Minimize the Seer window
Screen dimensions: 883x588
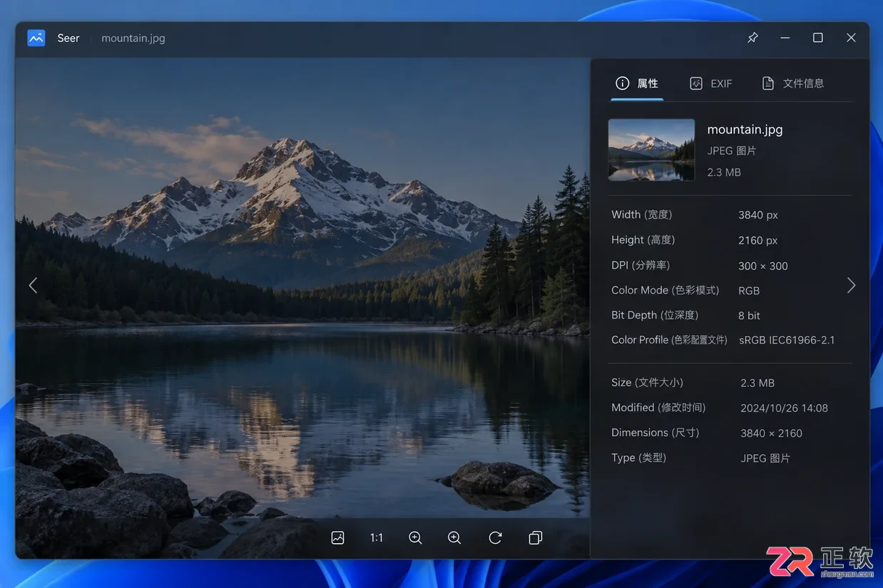point(785,38)
